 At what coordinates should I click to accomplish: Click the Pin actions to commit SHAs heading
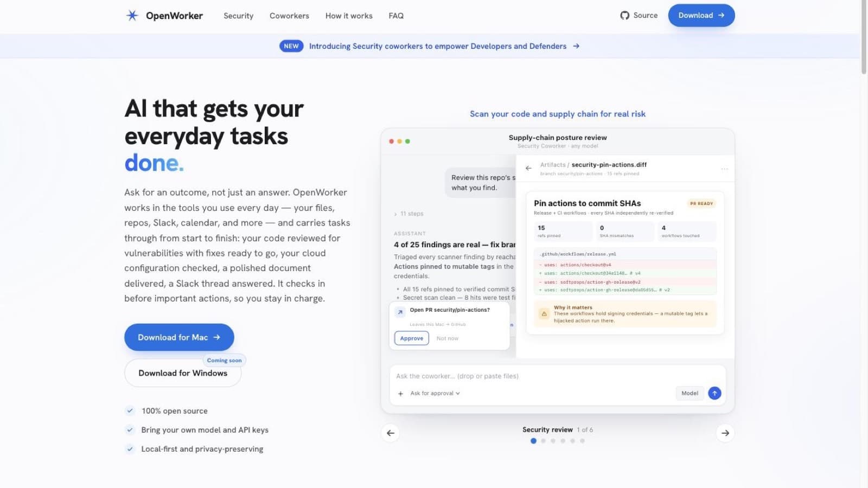[x=587, y=203]
